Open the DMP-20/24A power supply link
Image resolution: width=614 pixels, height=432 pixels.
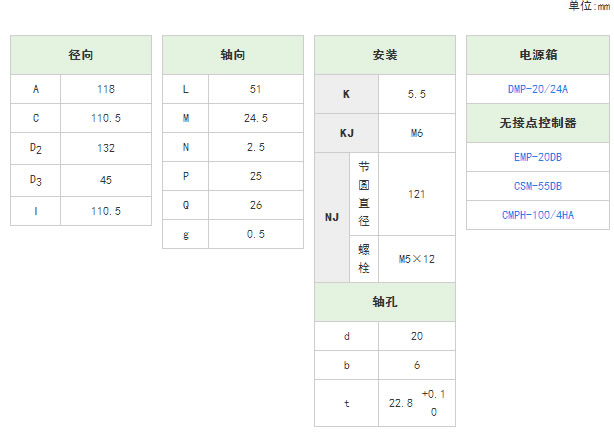pos(538,89)
